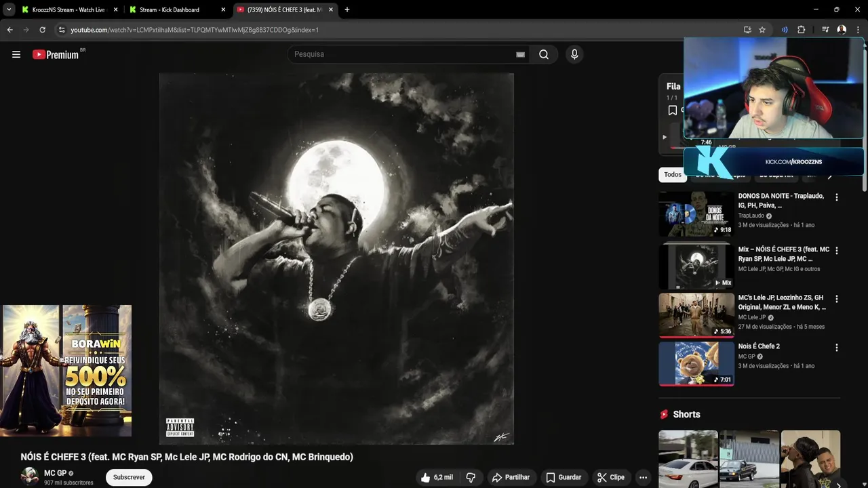Viewport: 868px width, 488px height.
Task: Close the KroozzNS Stream tab
Action: pos(115,9)
